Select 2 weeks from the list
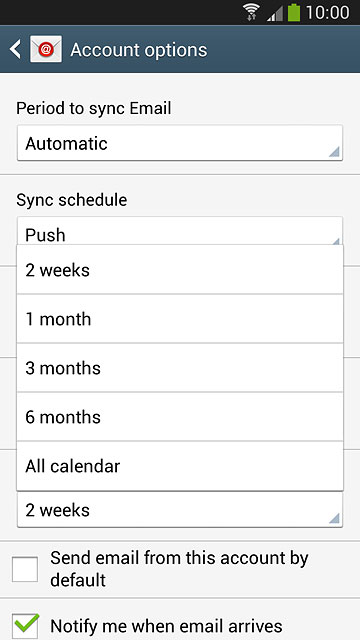The width and height of the screenshot is (360, 640). [x=180, y=269]
